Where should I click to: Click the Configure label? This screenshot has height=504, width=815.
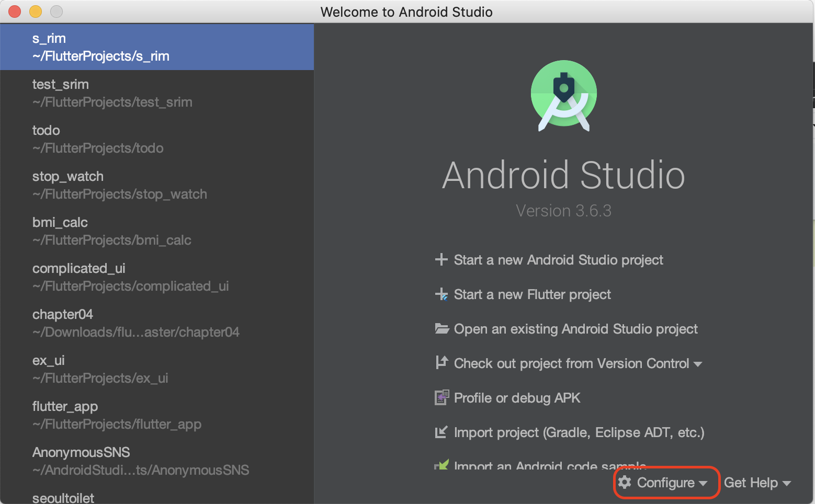tap(665, 483)
